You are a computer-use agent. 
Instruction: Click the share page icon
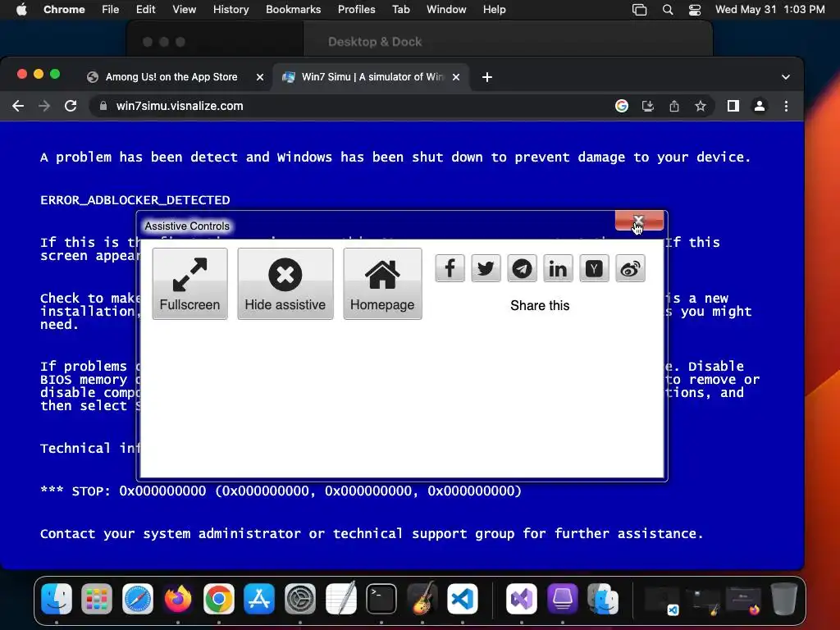[674, 106]
